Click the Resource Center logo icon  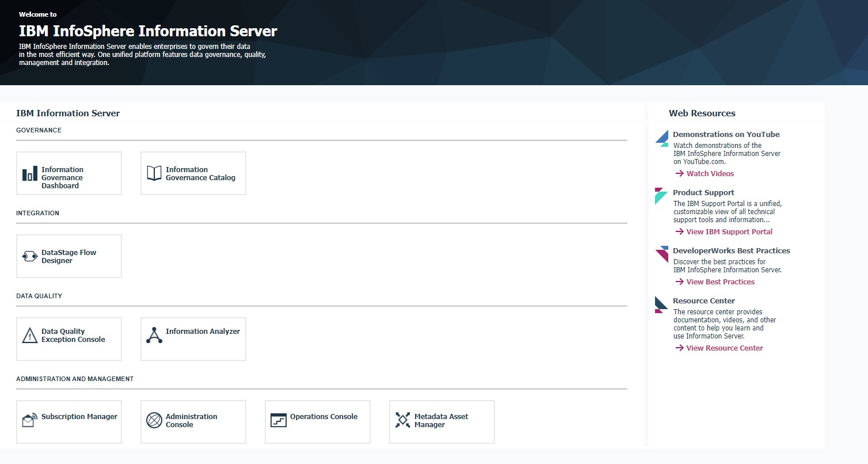point(661,305)
